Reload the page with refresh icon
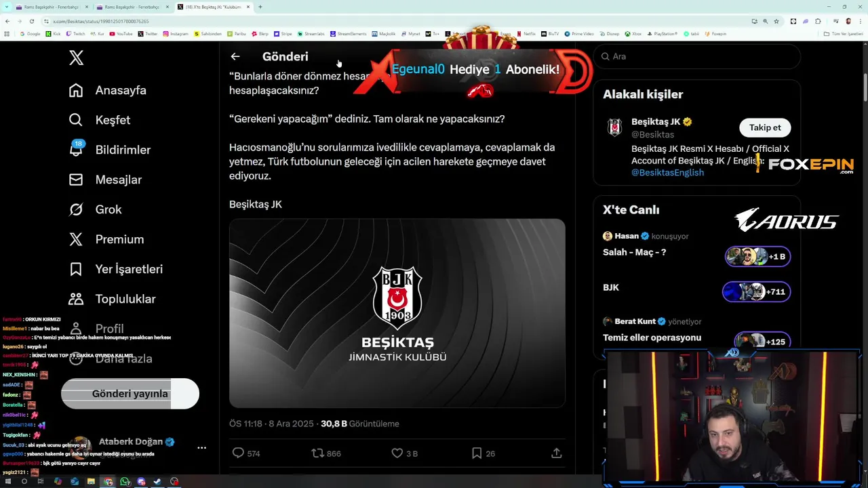 click(32, 21)
